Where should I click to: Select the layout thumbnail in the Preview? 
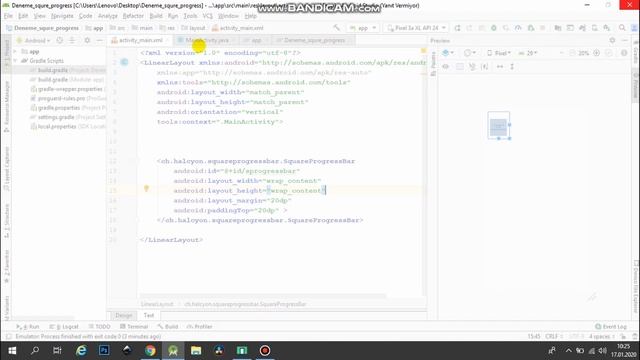[x=499, y=126]
